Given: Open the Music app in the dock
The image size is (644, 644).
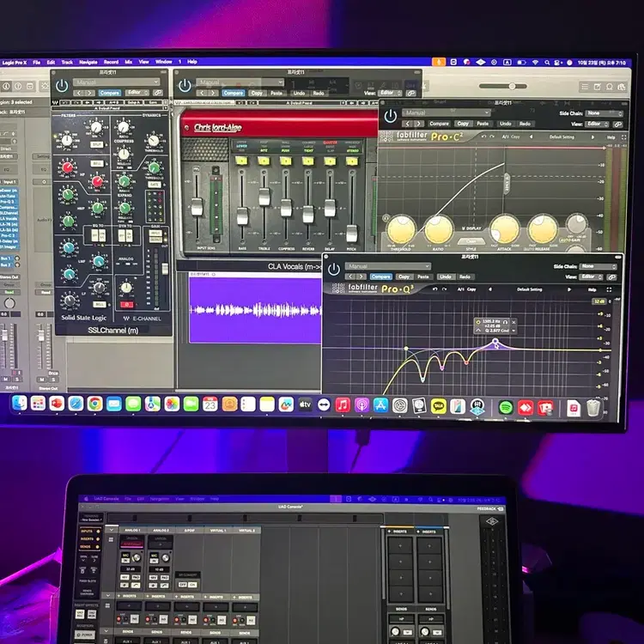Looking at the screenshot, I should pos(343,404).
